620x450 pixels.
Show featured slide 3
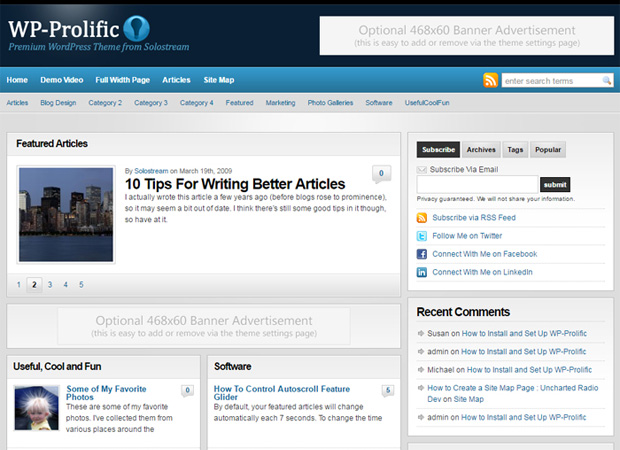point(50,285)
